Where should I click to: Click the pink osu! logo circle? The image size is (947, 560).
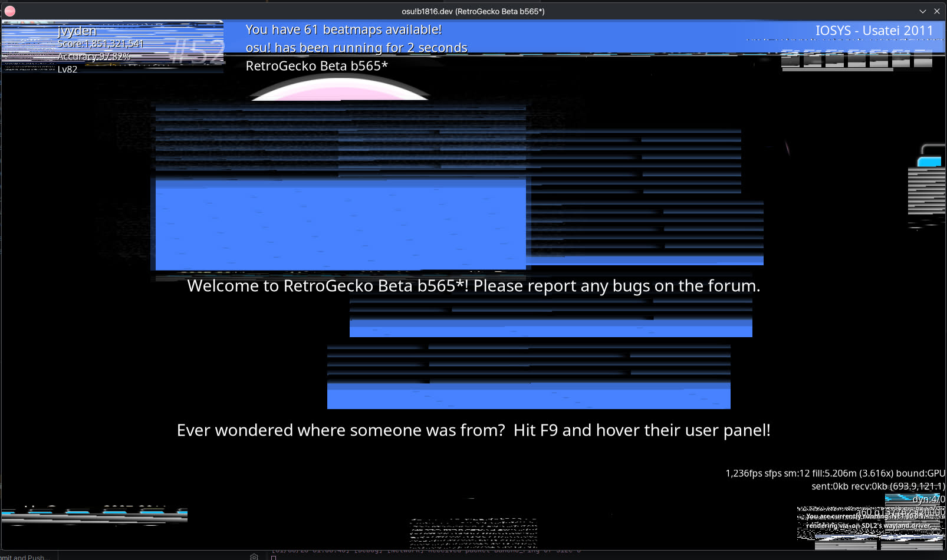coord(340,90)
